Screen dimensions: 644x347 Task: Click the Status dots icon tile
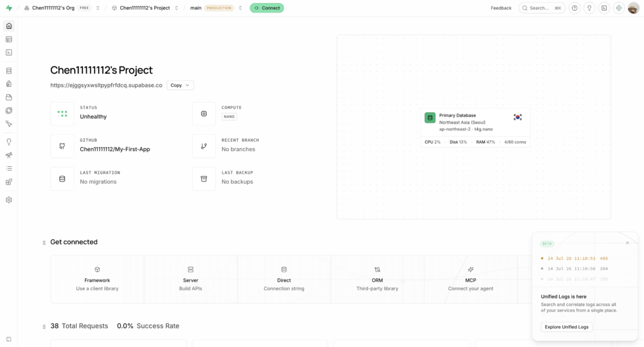(x=62, y=114)
